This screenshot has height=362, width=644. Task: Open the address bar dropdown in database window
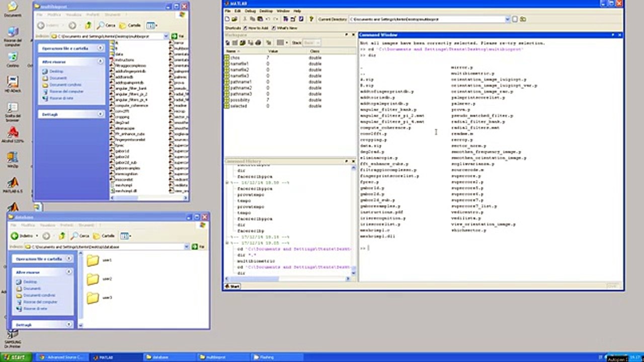[187, 247]
